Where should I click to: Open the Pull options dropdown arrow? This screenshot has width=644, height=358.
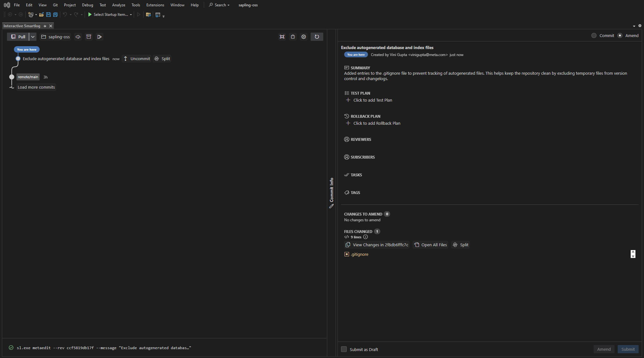tap(33, 37)
